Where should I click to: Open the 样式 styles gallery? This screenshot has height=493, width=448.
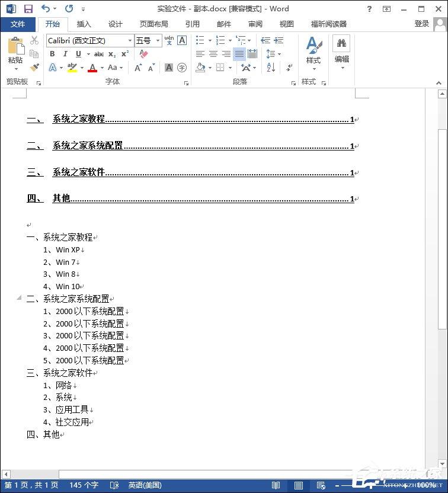tap(313, 53)
